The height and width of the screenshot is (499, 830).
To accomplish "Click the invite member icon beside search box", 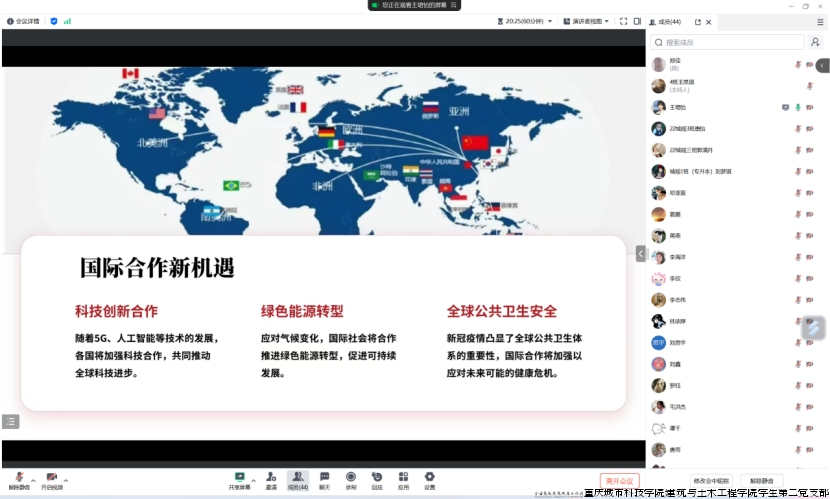I will [x=815, y=43].
